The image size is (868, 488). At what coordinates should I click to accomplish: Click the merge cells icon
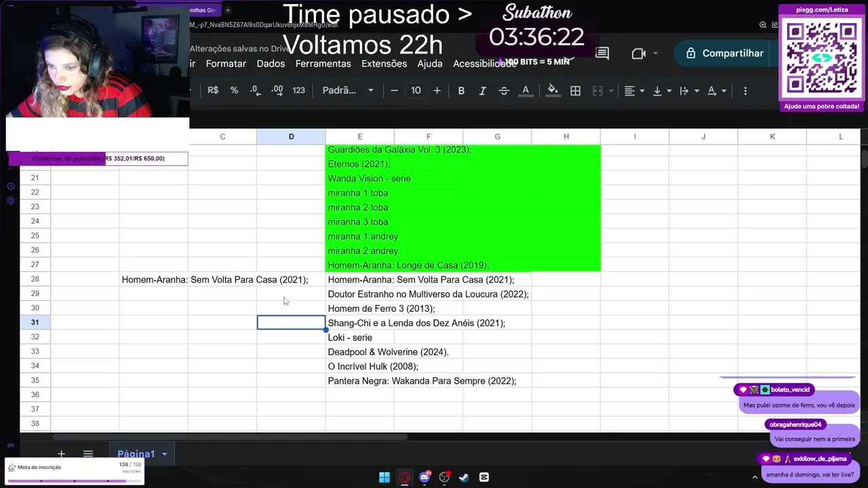[597, 90]
